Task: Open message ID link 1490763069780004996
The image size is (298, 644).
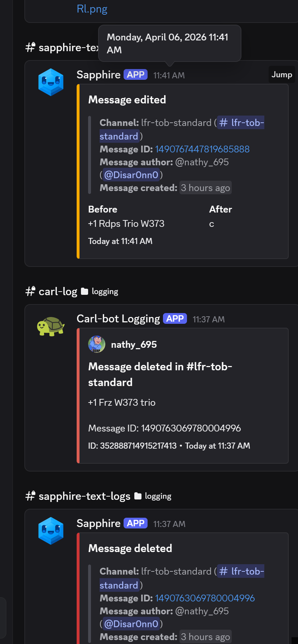Action: point(205,598)
